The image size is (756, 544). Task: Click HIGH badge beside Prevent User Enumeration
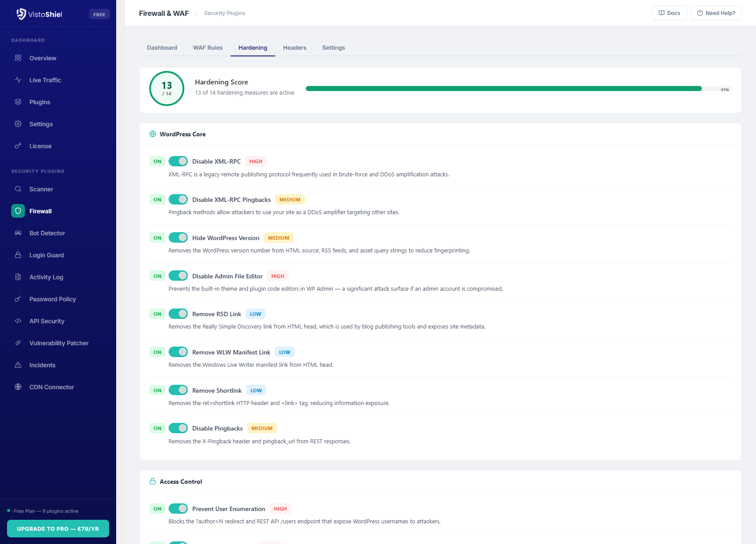click(x=280, y=509)
